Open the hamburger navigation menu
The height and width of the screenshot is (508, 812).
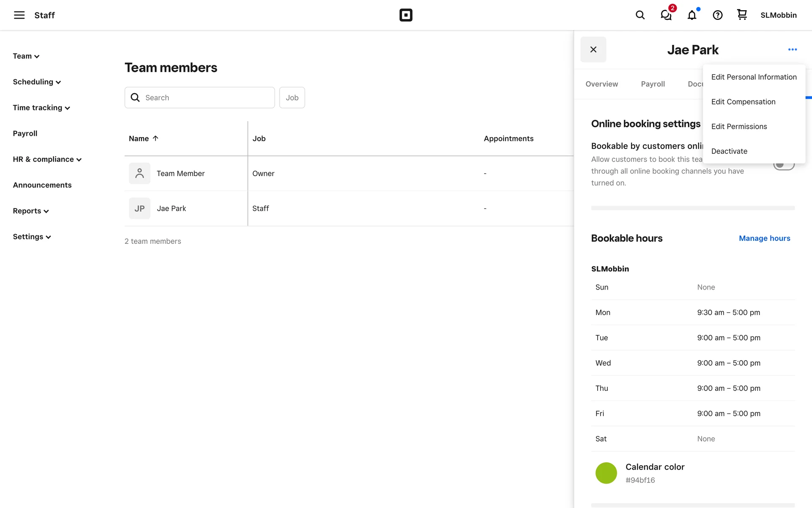coord(19,15)
